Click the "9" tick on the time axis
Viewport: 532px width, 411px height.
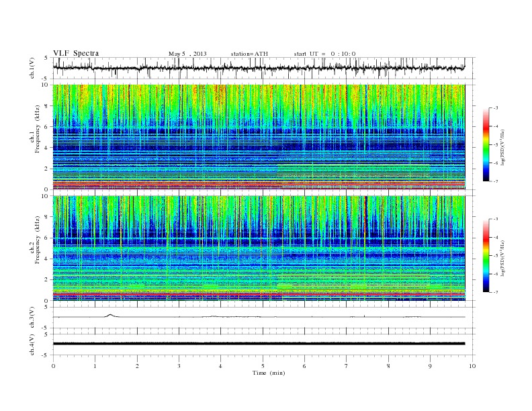(x=430, y=366)
